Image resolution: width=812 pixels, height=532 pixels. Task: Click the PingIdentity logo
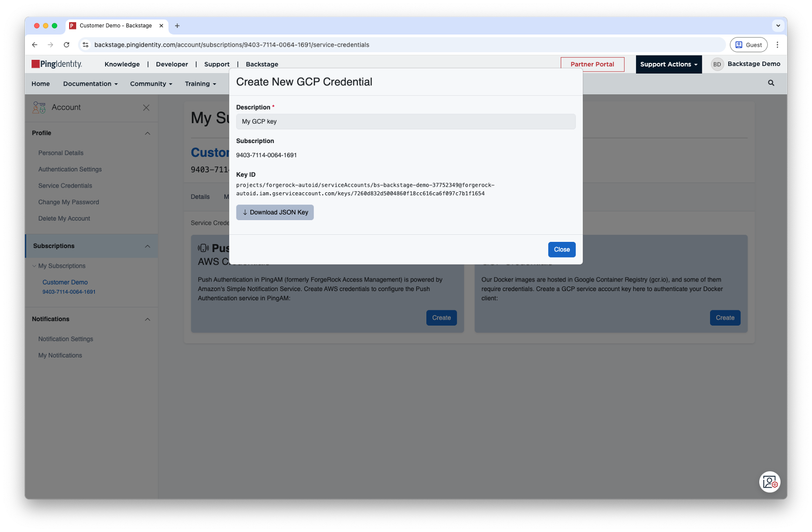coord(57,64)
